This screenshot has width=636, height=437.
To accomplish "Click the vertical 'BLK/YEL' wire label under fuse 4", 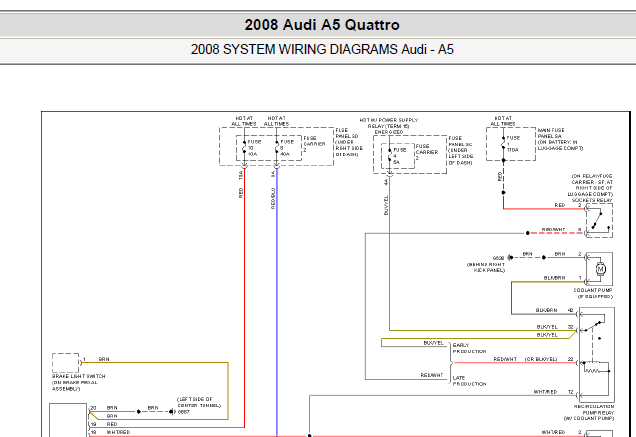I will click(x=386, y=205).
